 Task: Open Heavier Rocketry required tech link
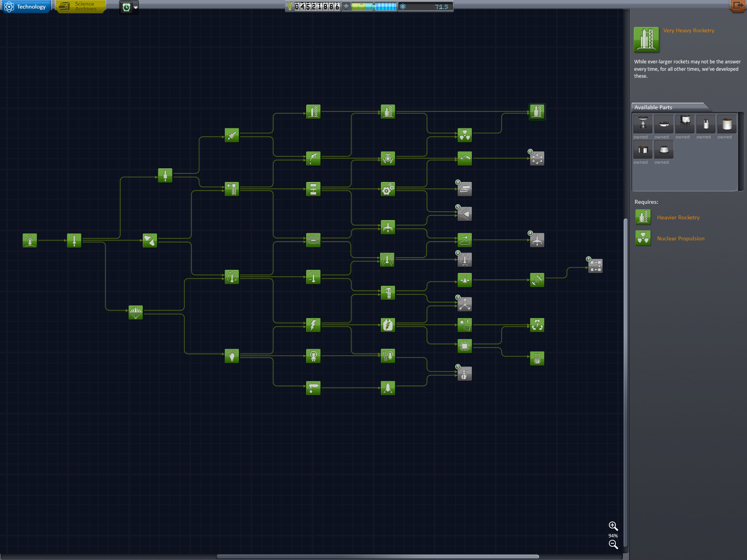coord(678,217)
